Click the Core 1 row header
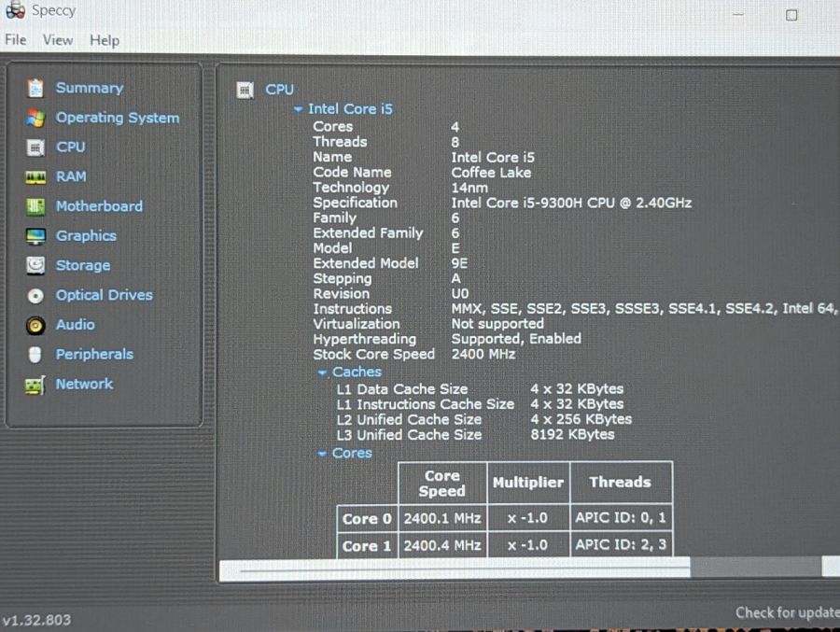Screen dimensions: 840x632 point(367,546)
